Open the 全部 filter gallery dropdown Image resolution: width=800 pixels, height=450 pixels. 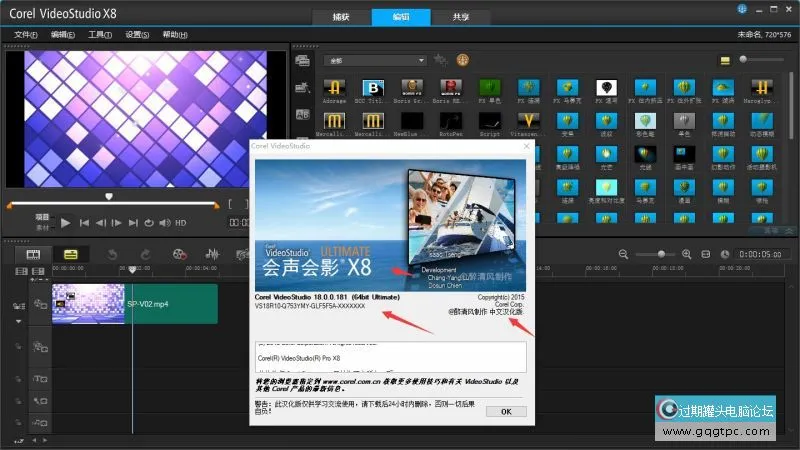point(375,61)
